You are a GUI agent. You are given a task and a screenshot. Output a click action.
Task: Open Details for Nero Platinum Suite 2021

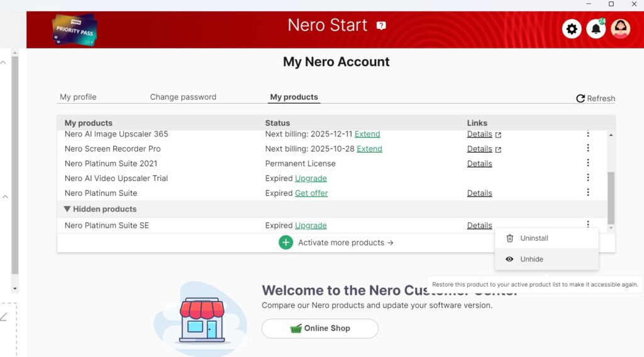tap(479, 163)
